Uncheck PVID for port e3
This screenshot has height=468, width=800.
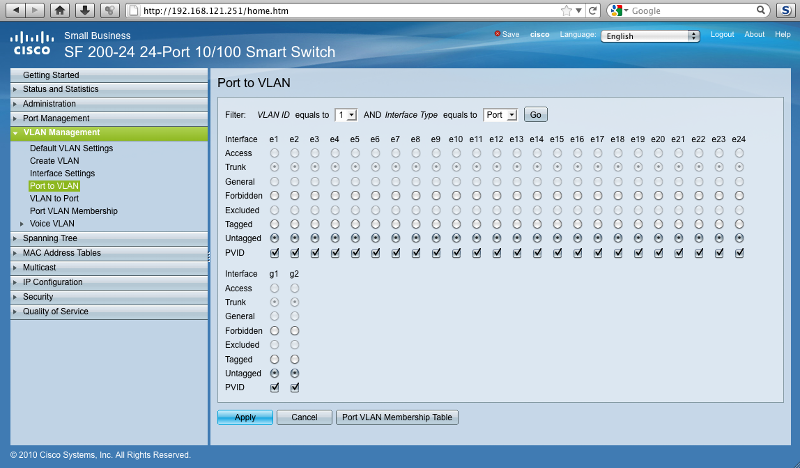click(315, 253)
